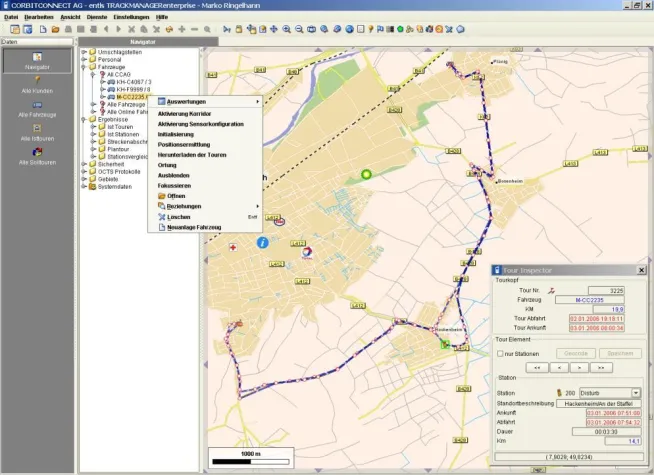Select Neuanlage Fahrzeug in context menu
The height and width of the screenshot is (475, 654).
click(195, 227)
